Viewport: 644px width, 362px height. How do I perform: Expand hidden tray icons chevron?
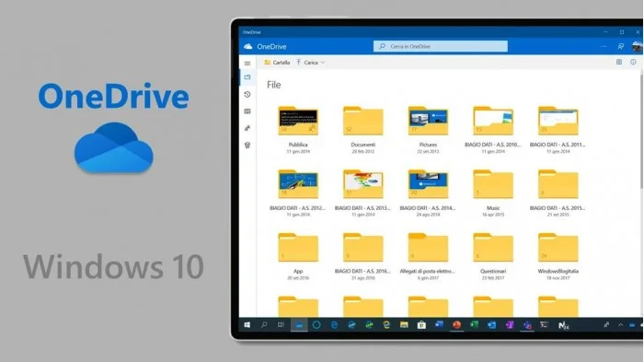[621, 325]
